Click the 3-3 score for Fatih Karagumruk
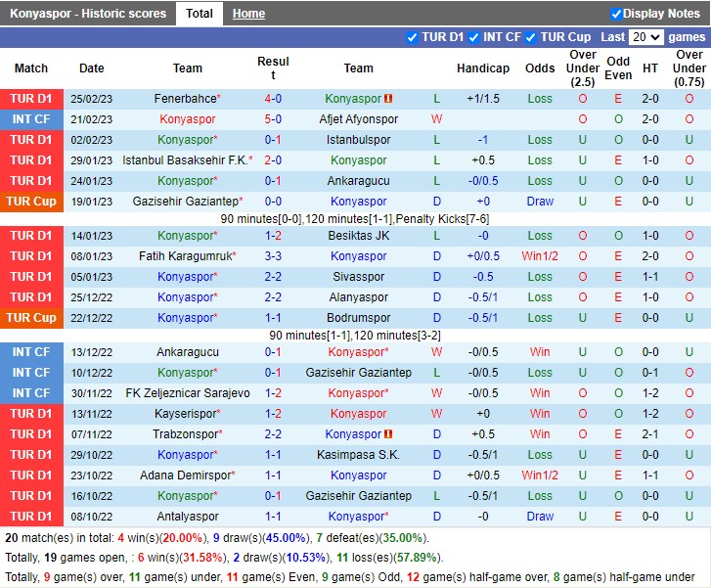Viewport: 711px width, 588px height. pyautogui.click(x=273, y=256)
